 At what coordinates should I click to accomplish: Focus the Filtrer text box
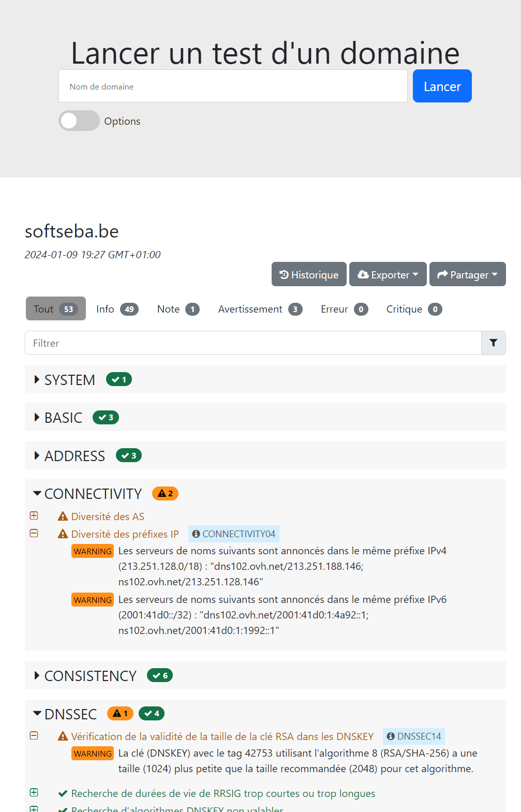(x=253, y=343)
